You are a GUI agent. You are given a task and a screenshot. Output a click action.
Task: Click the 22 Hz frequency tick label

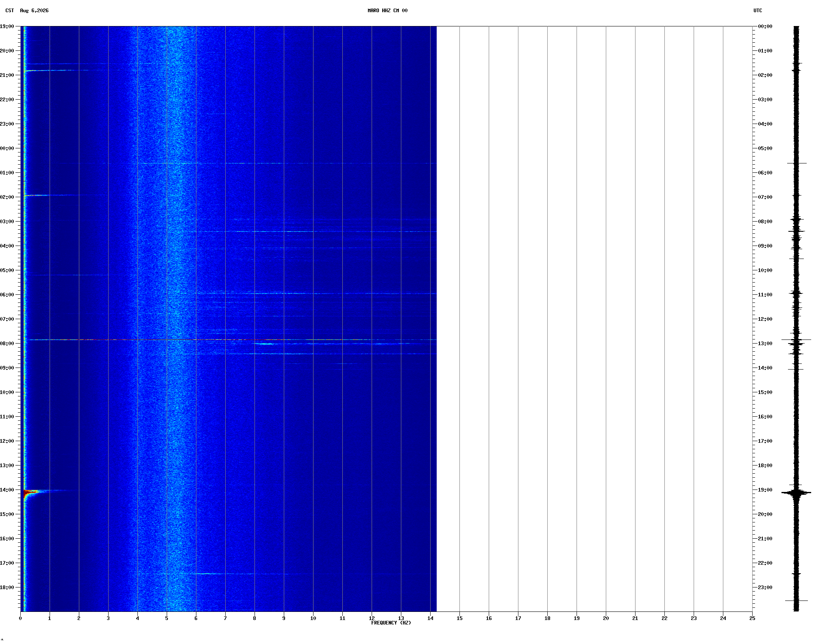click(664, 618)
